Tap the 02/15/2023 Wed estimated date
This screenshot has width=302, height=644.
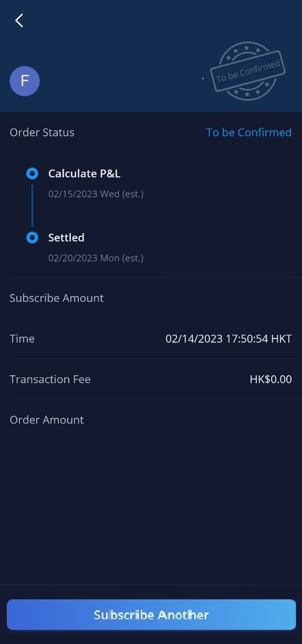tap(96, 194)
